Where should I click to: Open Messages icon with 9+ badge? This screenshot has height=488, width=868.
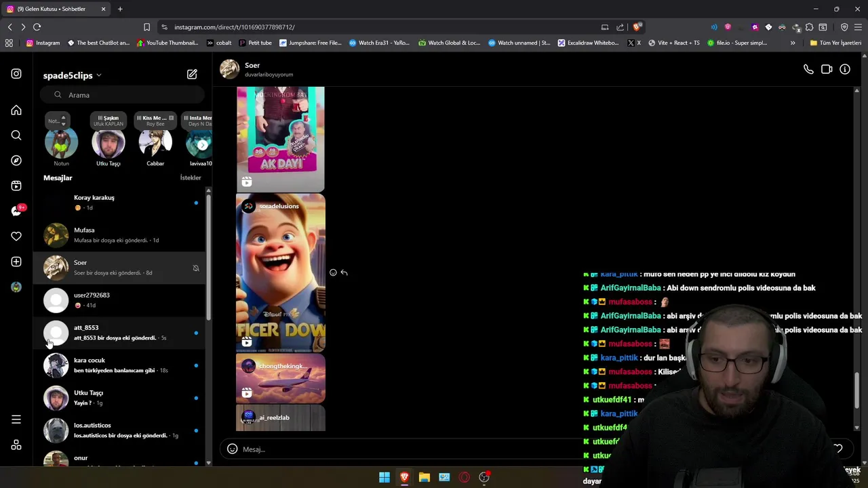coord(17,211)
